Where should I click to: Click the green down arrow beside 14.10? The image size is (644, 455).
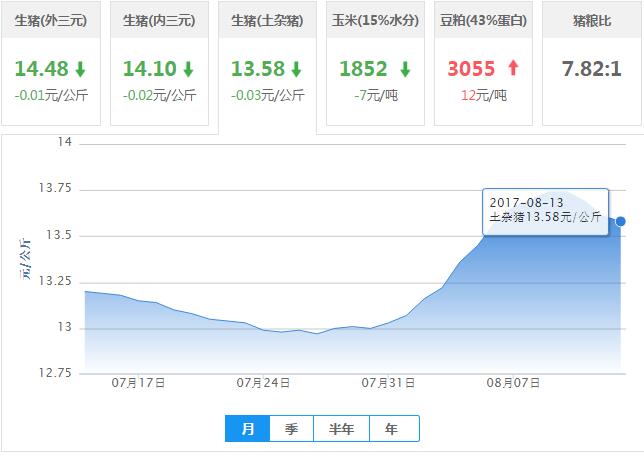click(x=188, y=69)
